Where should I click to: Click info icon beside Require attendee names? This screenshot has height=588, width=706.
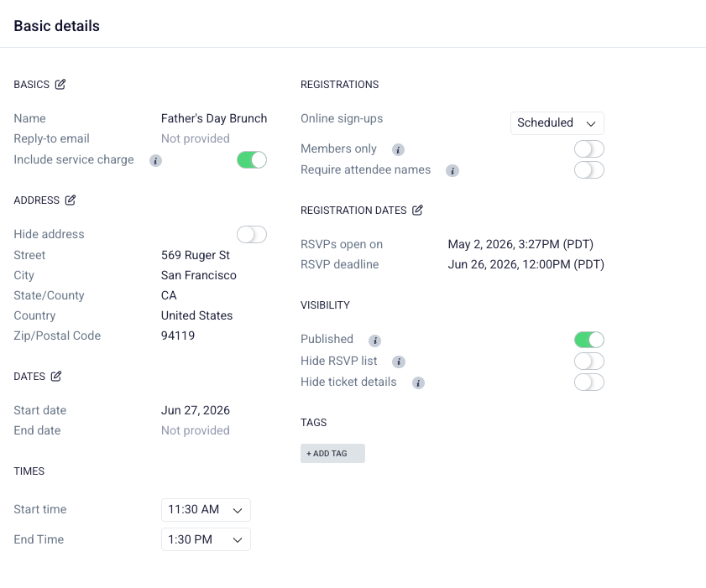pos(452,170)
